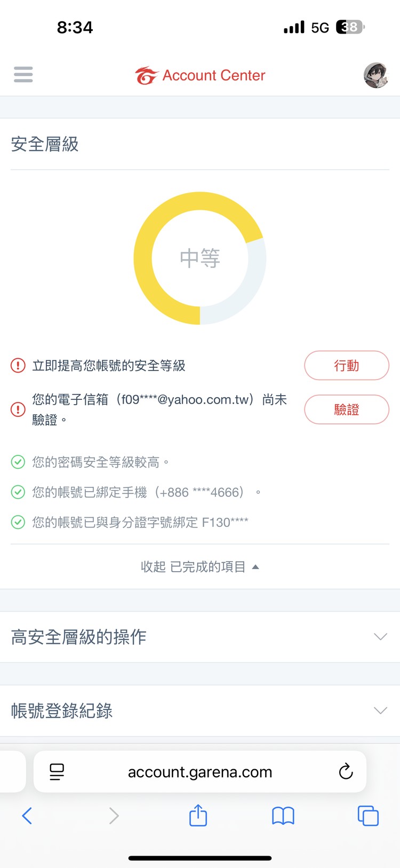Open the hamburger menu
Viewport: 400px width, 868px height.
[23, 75]
